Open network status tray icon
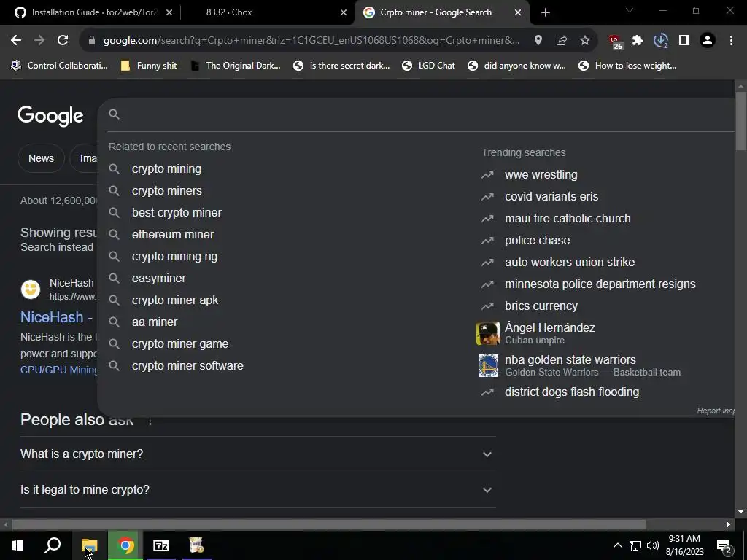Image resolution: width=747 pixels, height=560 pixels. (x=635, y=545)
